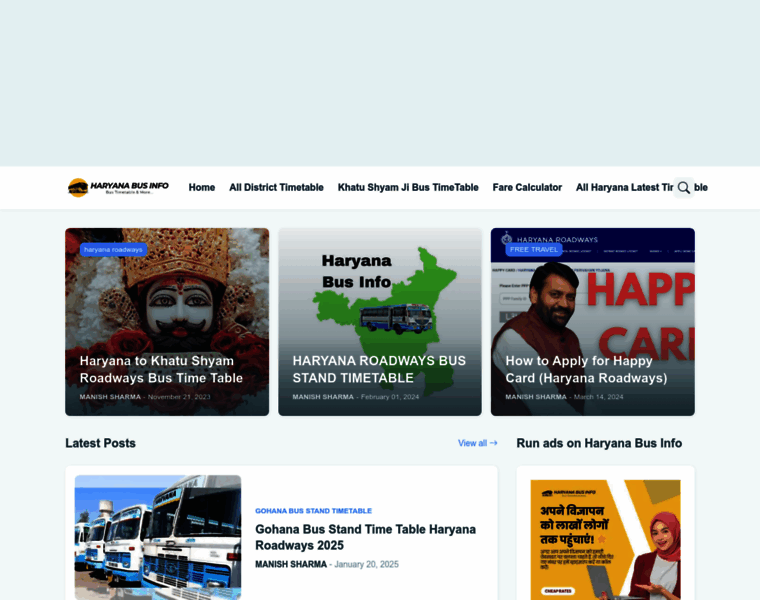Click MANISH SHARMA on Khatu Shyam card
This screenshot has height=600, width=760.
point(110,397)
